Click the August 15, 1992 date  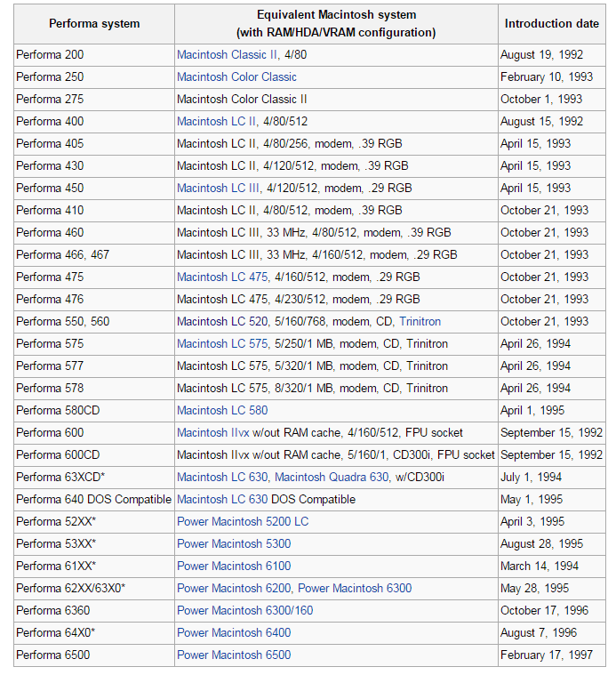pyautogui.click(x=541, y=122)
